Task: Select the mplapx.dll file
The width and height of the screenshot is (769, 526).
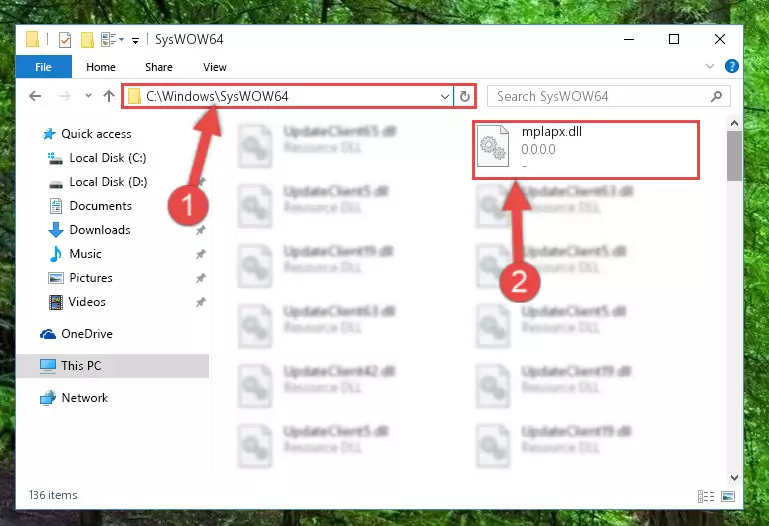Action: (x=586, y=150)
